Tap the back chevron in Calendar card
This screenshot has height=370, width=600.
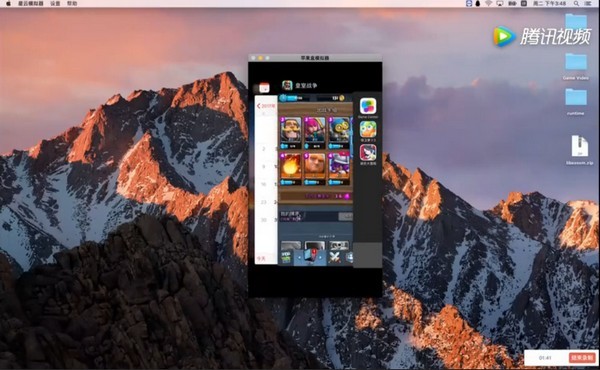(259, 106)
